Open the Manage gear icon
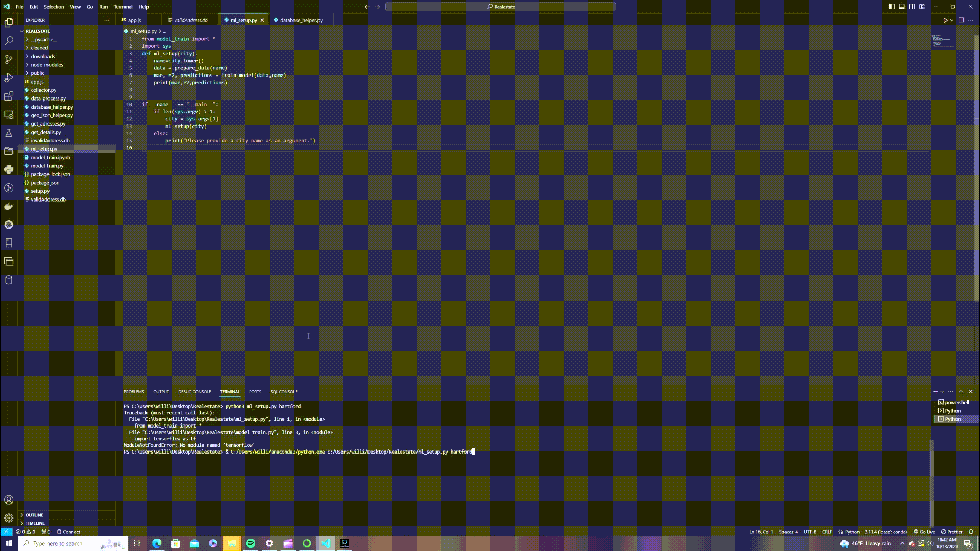The height and width of the screenshot is (551, 980). tap(9, 518)
